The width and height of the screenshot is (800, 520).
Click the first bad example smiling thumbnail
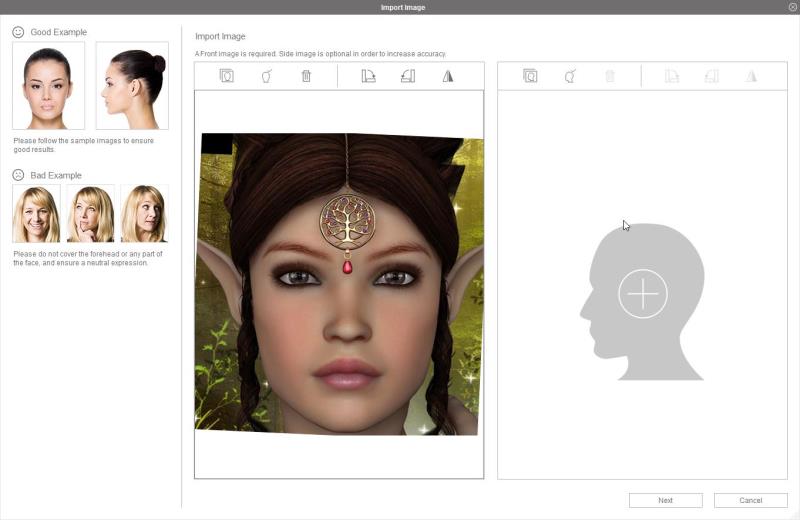[x=36, y=213]
